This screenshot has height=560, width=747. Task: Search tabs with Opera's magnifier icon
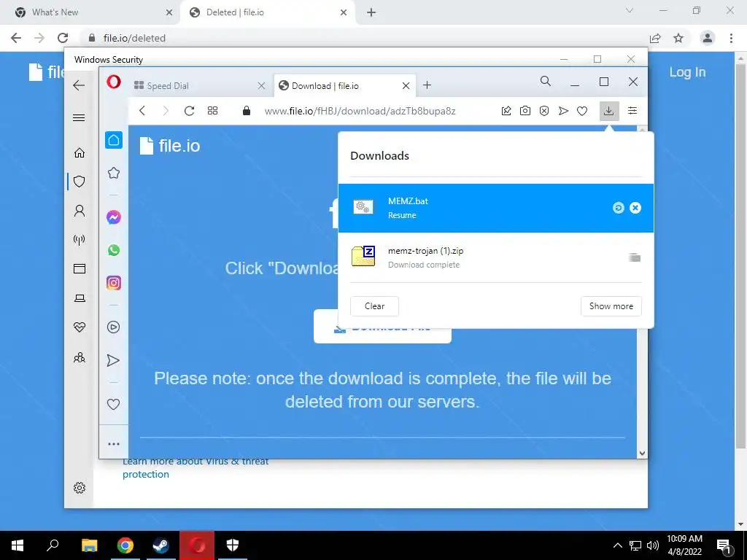click(x=546, y=82)
